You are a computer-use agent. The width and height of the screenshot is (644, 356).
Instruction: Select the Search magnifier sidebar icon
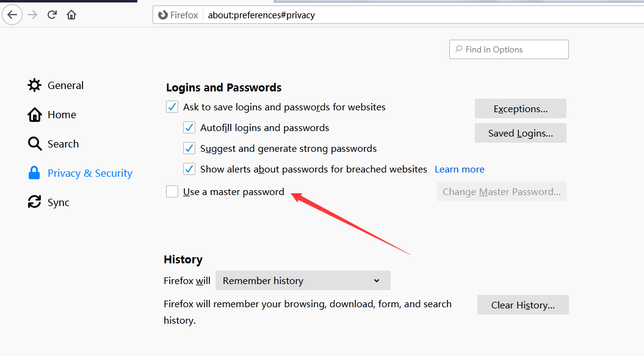point(35,144)
